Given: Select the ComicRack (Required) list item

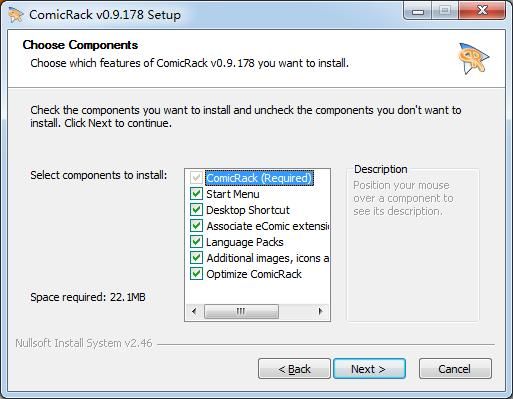Looking at the screenshot, I should tap(259, 178).
